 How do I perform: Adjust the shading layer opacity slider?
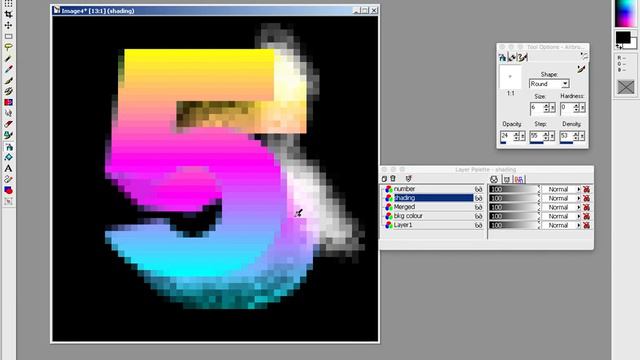514,198
